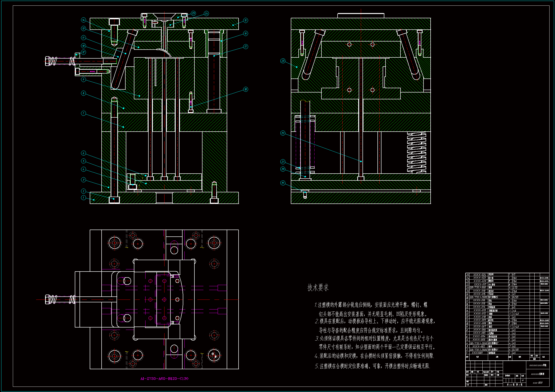Click part balloon number 14
555x392 pixels.
pyautogui.click(x=83, y=20)
